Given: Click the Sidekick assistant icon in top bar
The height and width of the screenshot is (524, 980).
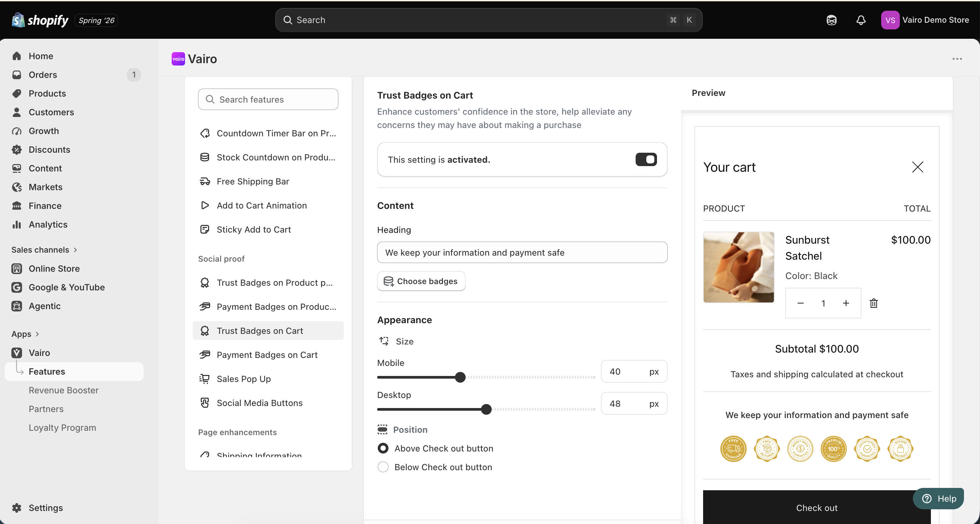Looking at the screenshot, I should pos(832,20).
